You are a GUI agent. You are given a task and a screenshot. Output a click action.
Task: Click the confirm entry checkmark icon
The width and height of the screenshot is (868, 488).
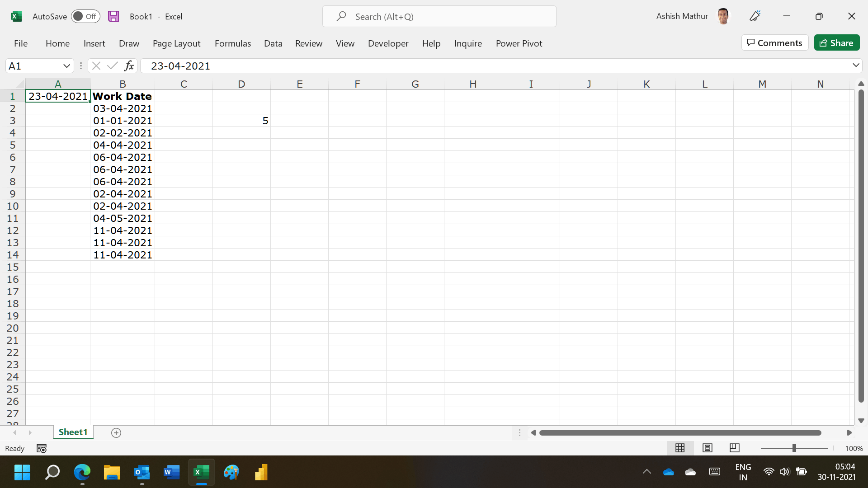pyautogui.click(x=112, y=66)
